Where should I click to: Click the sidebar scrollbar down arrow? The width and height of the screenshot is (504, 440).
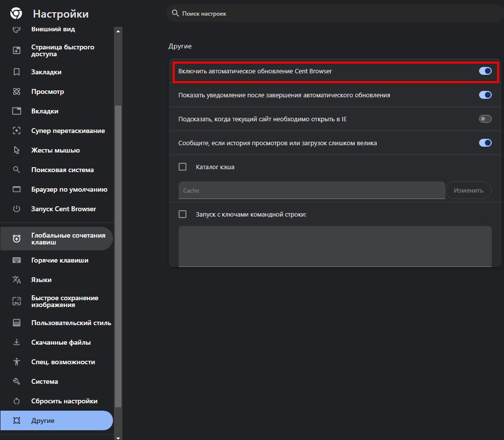(x=118, y=438)
